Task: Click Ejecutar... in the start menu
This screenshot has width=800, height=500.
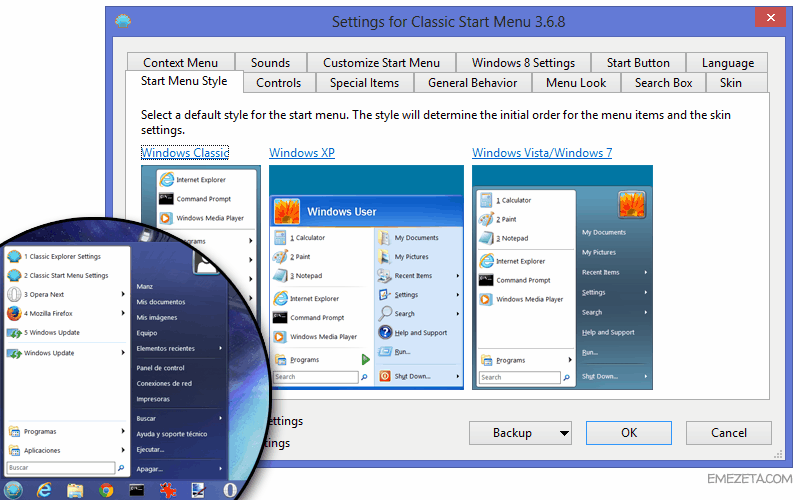Action: coord(150,449)
